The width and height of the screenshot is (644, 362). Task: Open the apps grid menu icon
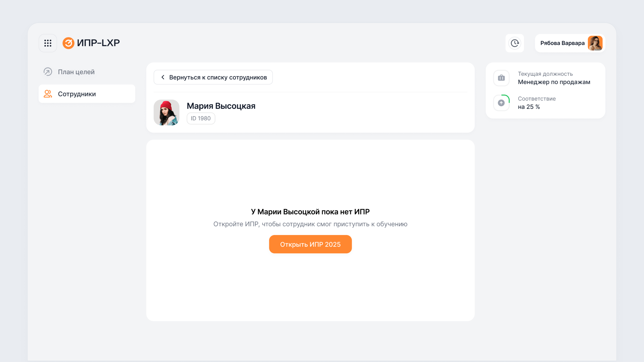click(48, 43)
